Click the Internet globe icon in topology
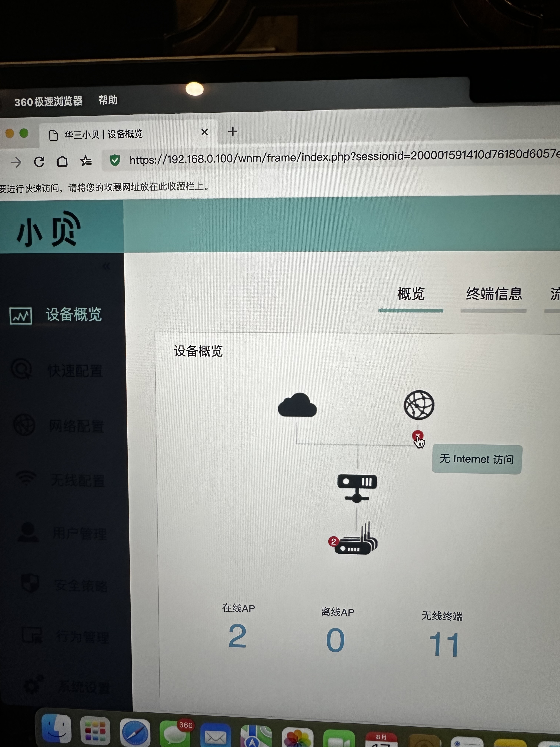Viewport: 560px width, 747px height. pos(419,405)
